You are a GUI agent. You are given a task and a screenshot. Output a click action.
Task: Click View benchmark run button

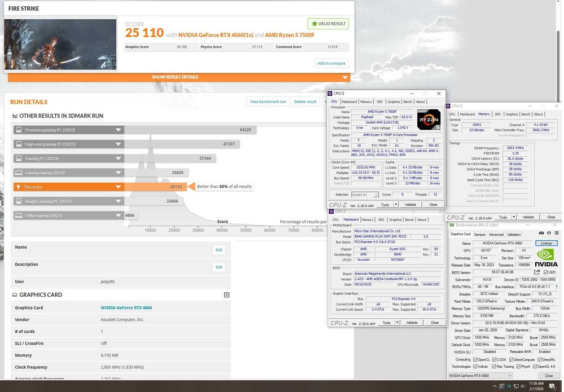point(267,102)
